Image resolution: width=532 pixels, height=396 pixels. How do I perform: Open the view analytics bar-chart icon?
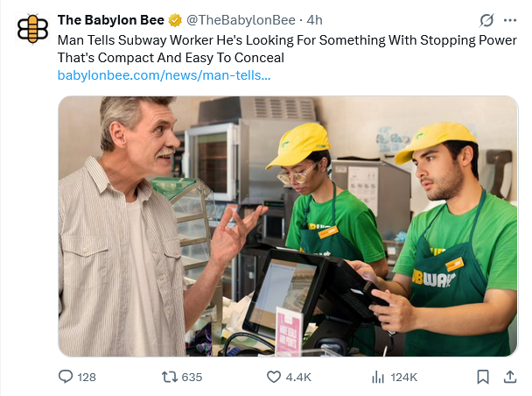[x=379, y=377]
